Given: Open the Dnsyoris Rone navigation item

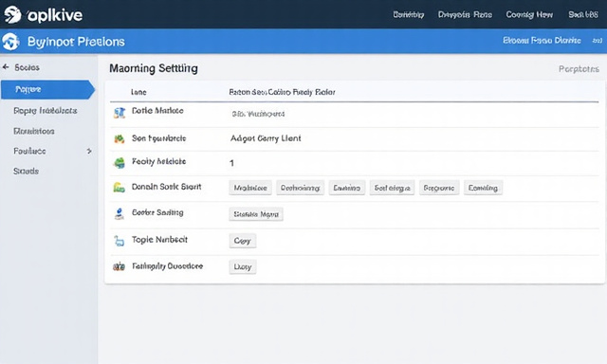Looking at the screenshot, I should point(465,15).
